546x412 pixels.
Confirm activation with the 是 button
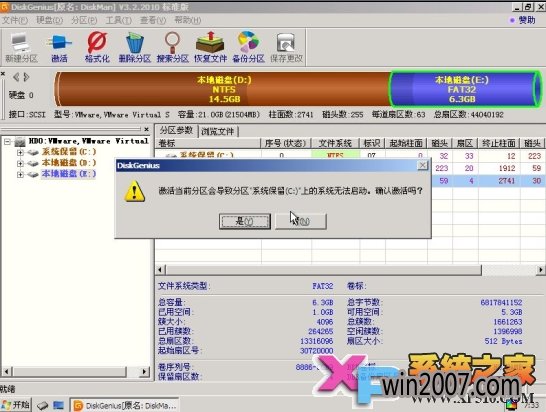click(245, 221)
